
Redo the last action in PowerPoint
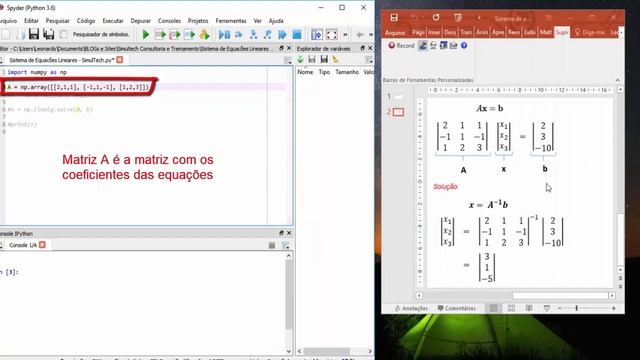point(436,18)
